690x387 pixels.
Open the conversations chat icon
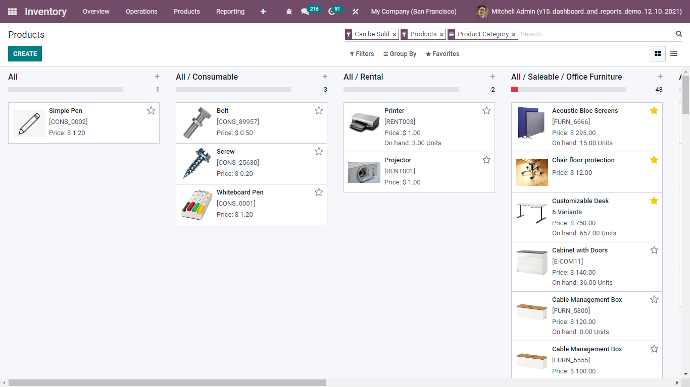[x=305, y=12]
